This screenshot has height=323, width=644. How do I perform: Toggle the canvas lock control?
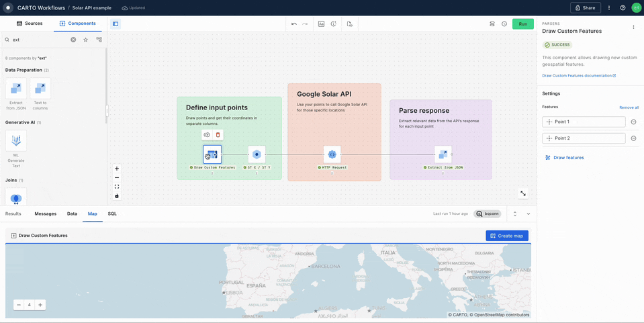[x=117, y=196]
